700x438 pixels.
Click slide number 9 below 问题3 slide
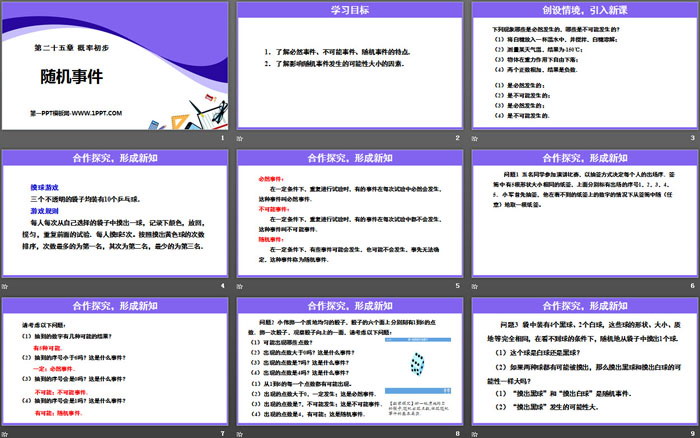(x=692, y=434)
